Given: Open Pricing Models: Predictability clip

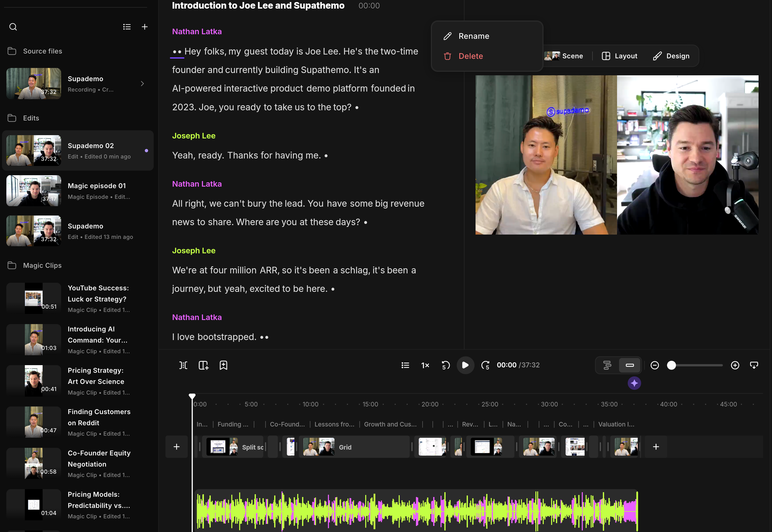Looking at the screenshot, I should 78,505.
